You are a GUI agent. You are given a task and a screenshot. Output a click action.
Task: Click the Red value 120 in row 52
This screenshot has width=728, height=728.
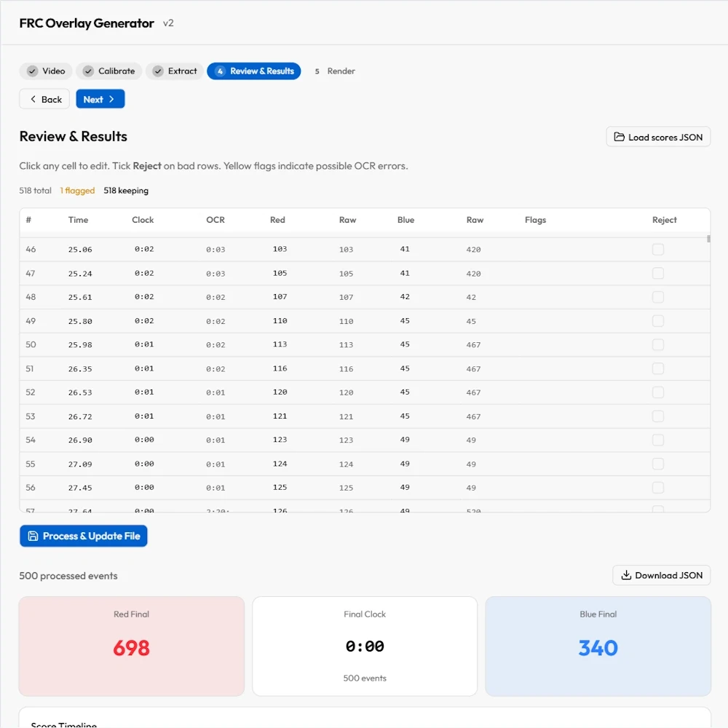tap(280, 392)
